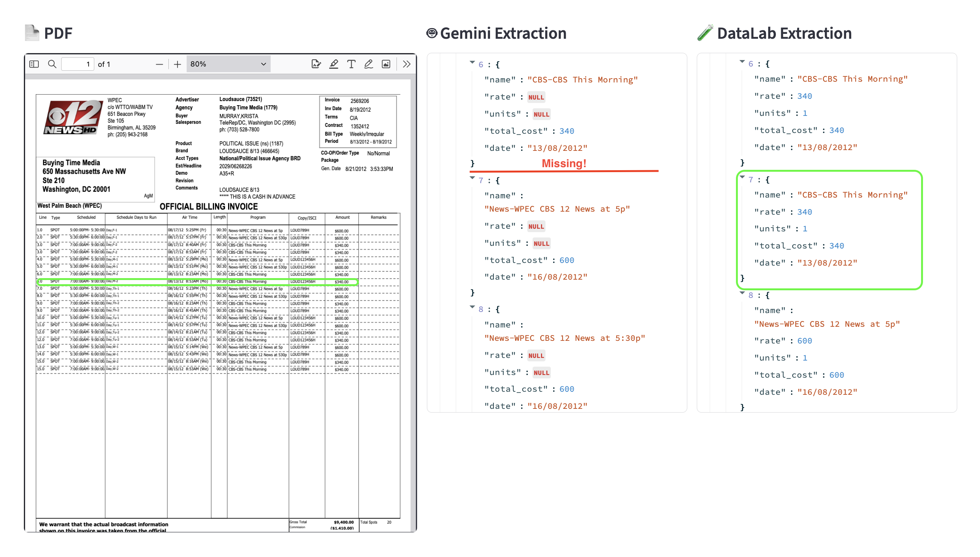Open the 80% zoom level dropdown
Screen dimensions: 980x557
pos(228,64)
